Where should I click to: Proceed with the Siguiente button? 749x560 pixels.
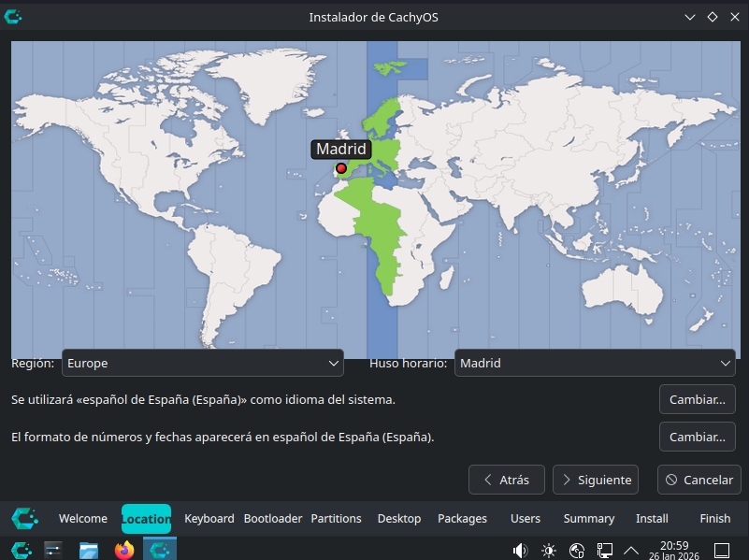596,480
